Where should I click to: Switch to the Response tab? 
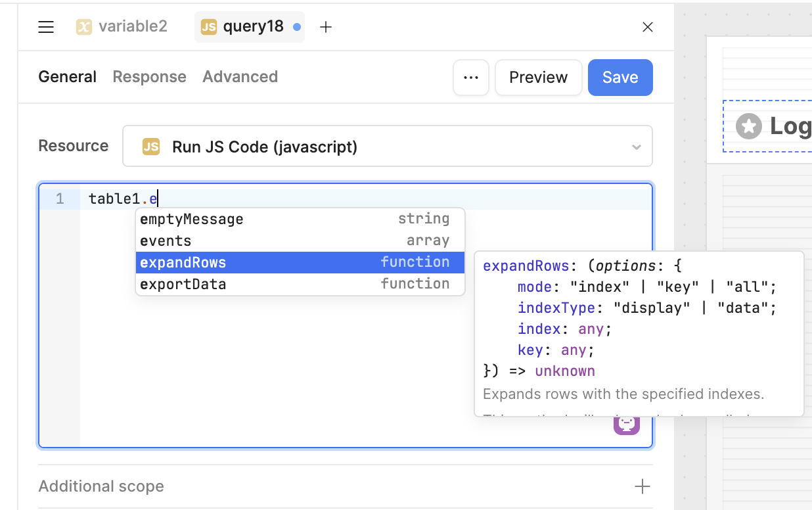click(149, 77)
